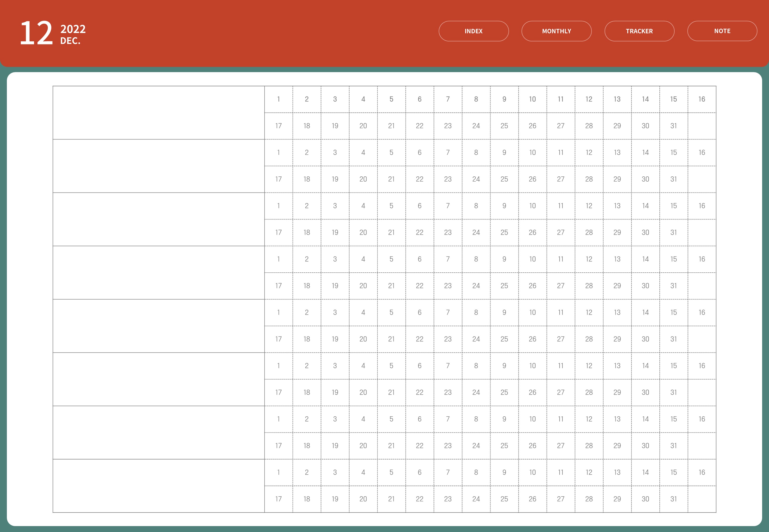Mark day 3 in the third tracker
This screenshot has height=532, width=769.
pos(335,206)
